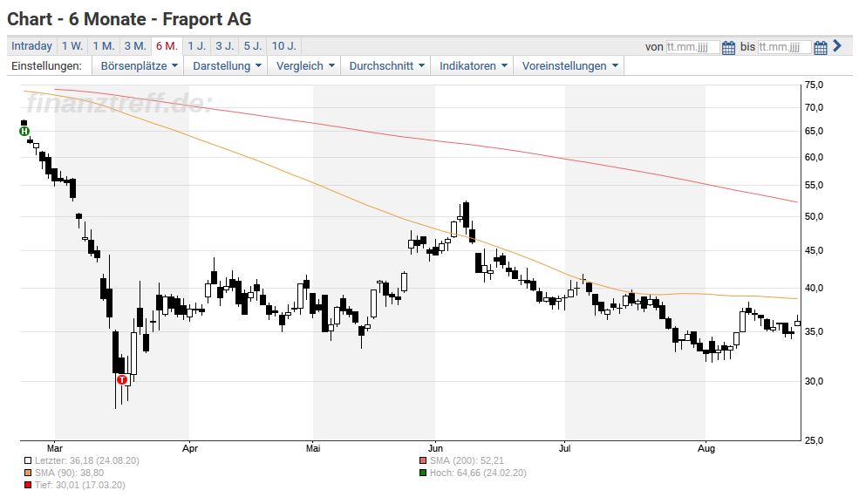
Task: Click the 'Aug' x-axis label
Action: point(706,448)
